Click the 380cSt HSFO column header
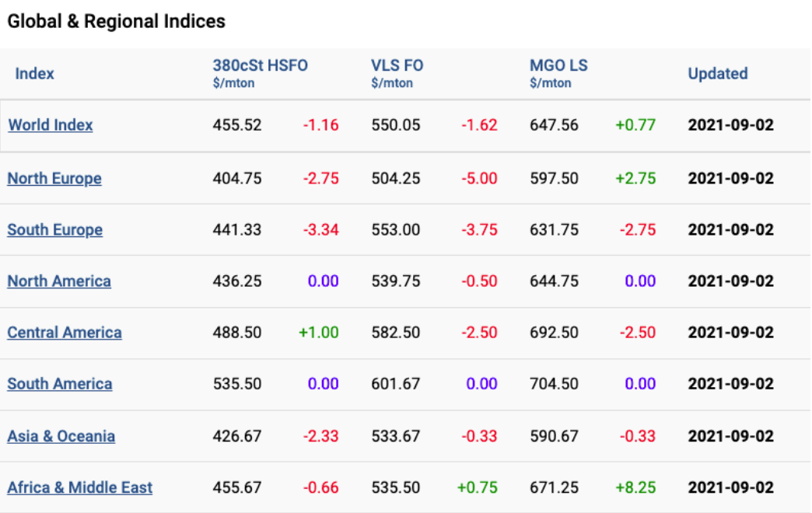The image size is (812, 513). (x=261, y=66)
